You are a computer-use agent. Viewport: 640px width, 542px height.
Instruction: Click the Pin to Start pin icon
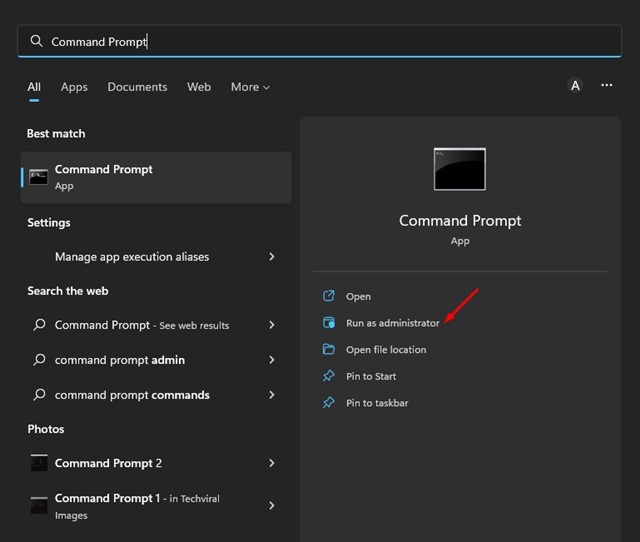[328, 376]
